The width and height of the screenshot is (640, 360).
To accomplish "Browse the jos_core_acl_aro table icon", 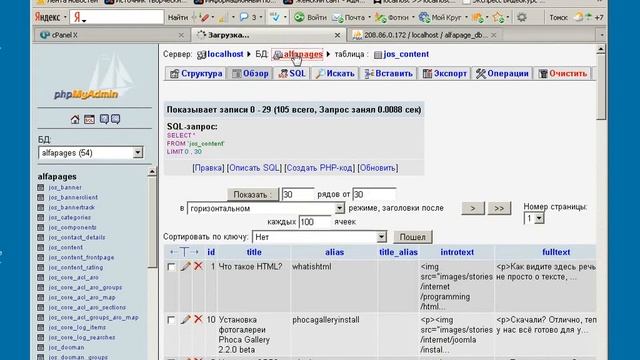I will coord(41,278).
